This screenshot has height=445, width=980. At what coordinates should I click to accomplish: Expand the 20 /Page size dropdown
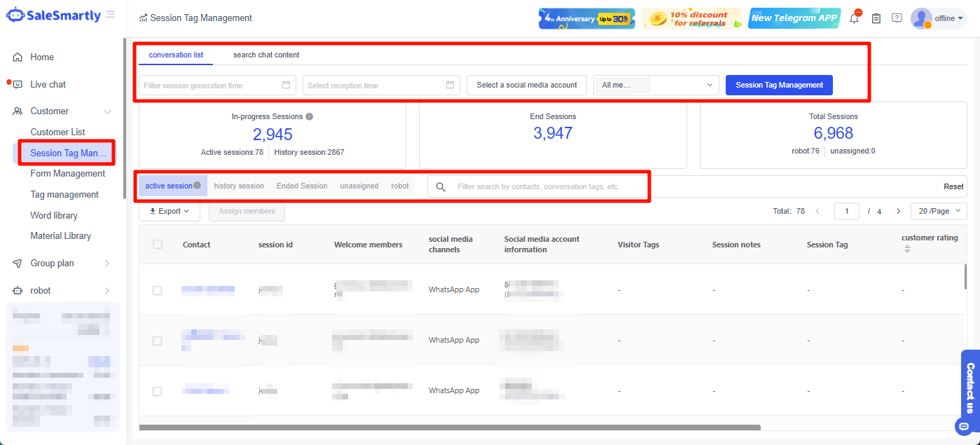938,211
